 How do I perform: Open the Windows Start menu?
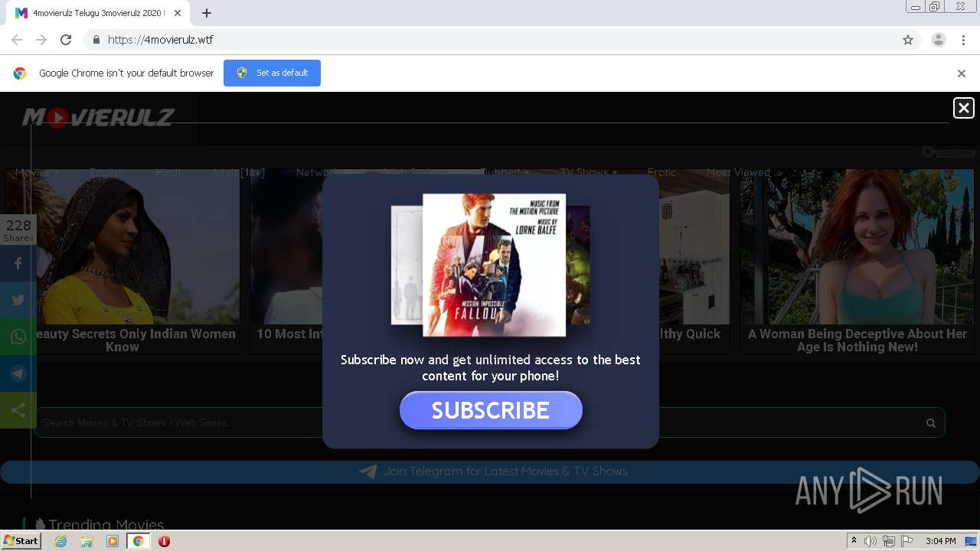click(21, 541)
